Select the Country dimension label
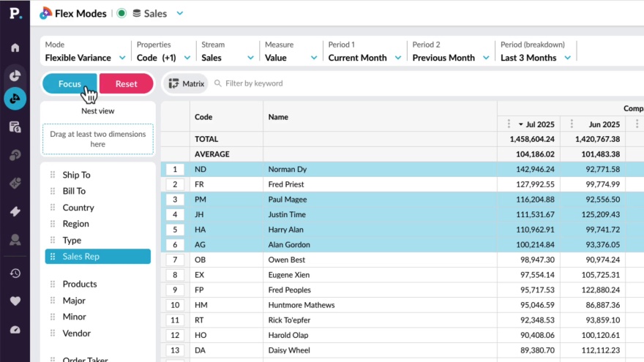The width and height of the screenshot is (644, 362). [x=78, y=207]
